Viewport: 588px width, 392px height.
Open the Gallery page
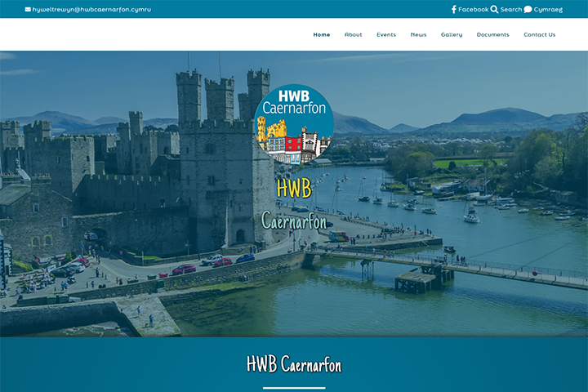click(x=452, y=34)
